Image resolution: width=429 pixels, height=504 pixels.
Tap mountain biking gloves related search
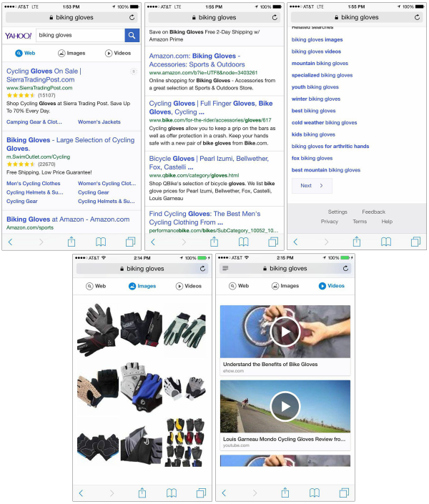320,64
